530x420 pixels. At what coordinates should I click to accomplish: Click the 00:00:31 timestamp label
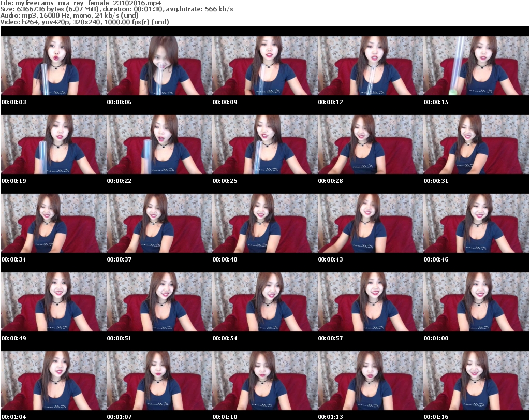(436, 181)
